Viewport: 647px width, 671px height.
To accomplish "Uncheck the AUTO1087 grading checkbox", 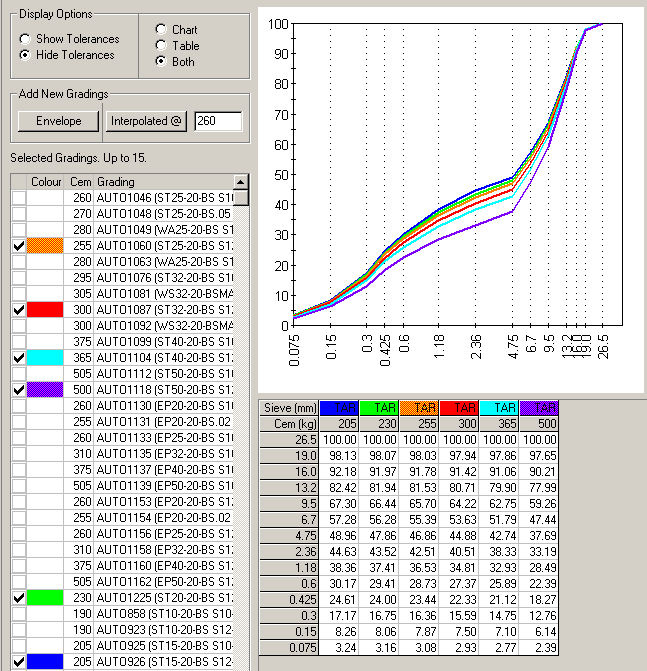I will pyautogui.click(x=18, y=310).
